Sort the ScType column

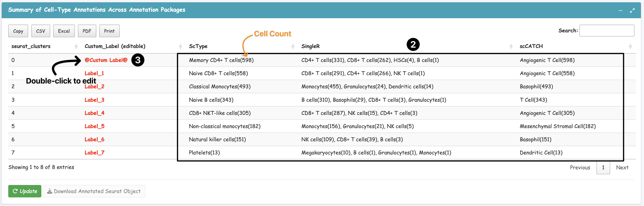(293, 46)
